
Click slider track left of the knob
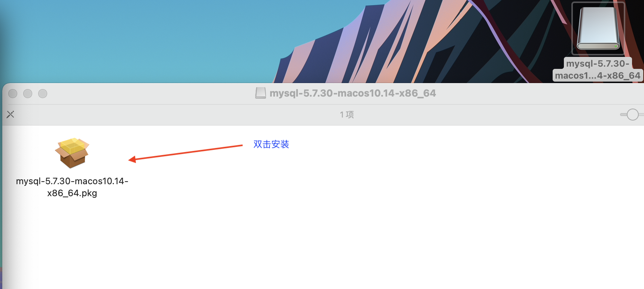[x=623, y=115]
